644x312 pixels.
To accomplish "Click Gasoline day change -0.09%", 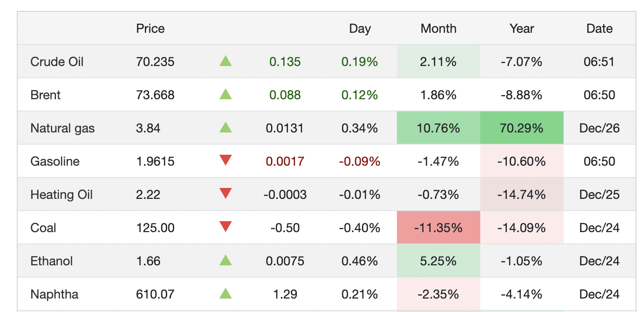I will pos(359,161).
